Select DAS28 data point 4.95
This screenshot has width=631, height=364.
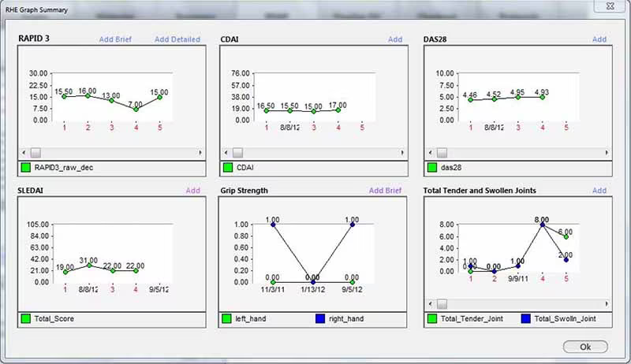coord(518,97)
